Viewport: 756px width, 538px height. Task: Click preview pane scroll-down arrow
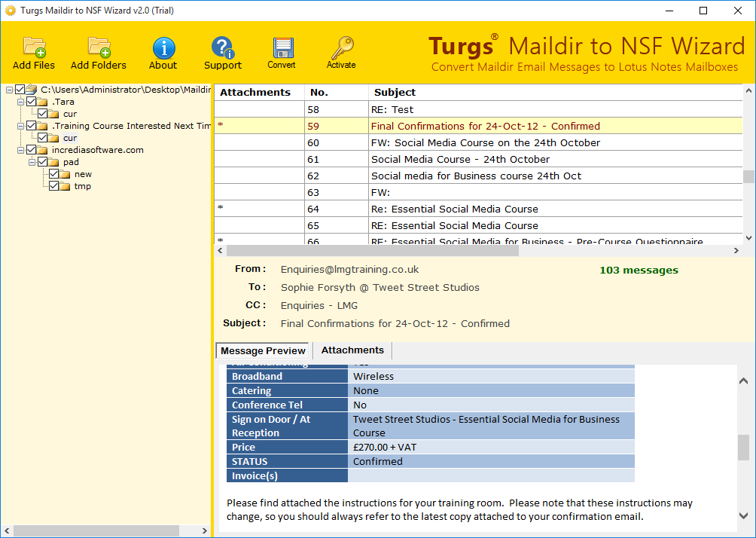pyautogui.click(x=743, y=515)
